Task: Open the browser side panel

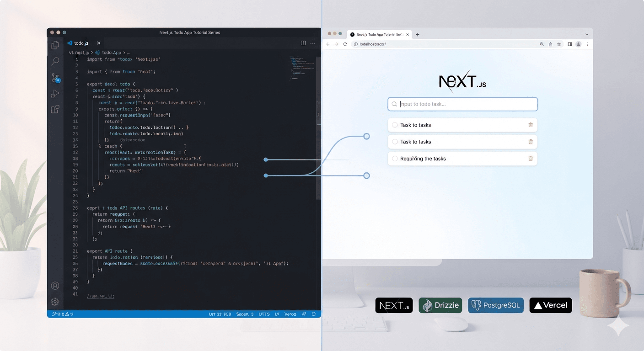Action: pos(570,44)
